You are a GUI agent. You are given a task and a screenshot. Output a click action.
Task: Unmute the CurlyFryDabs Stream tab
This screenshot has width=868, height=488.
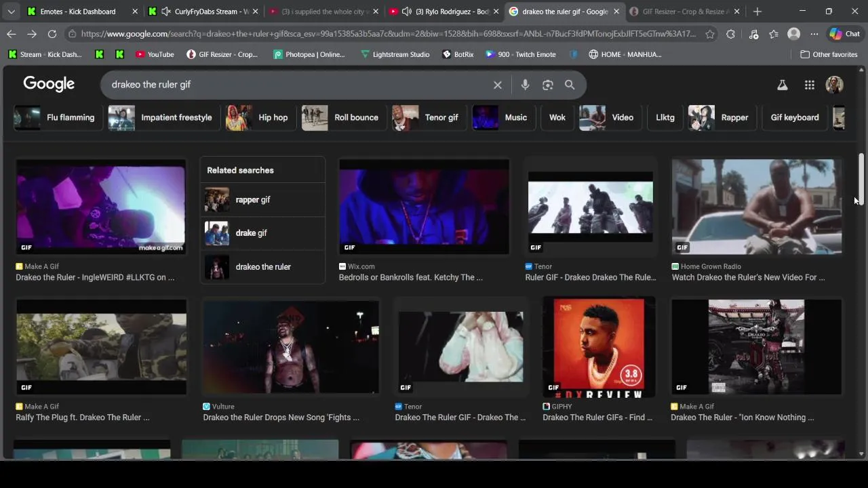(x=165, y=12)
